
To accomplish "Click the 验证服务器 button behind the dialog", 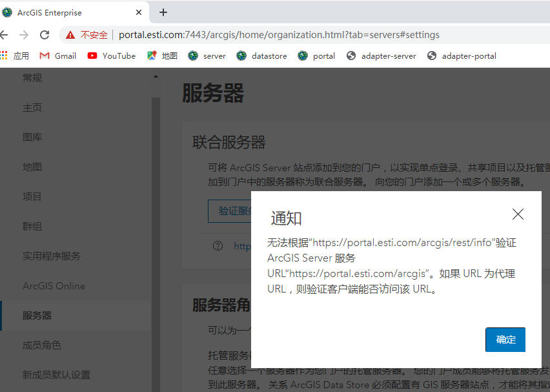I will click(x=230, y=211).
